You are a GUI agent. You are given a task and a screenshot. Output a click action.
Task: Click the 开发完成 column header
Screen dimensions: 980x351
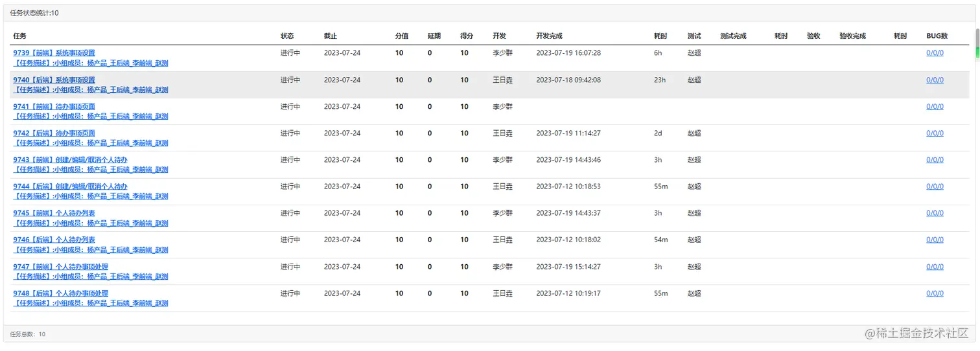(549, 36)
